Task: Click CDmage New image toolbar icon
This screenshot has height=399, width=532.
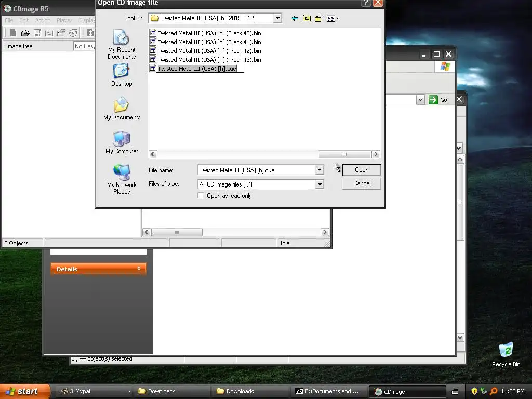Action: [x=13, y=33]
